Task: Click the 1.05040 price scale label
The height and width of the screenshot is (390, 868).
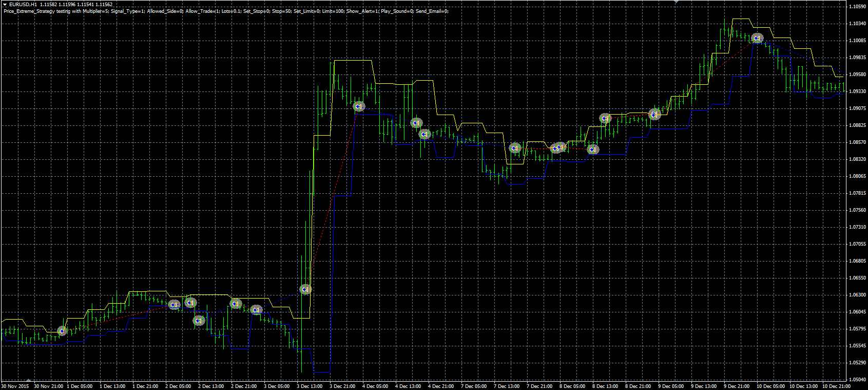Action: (x=858, y=380)
